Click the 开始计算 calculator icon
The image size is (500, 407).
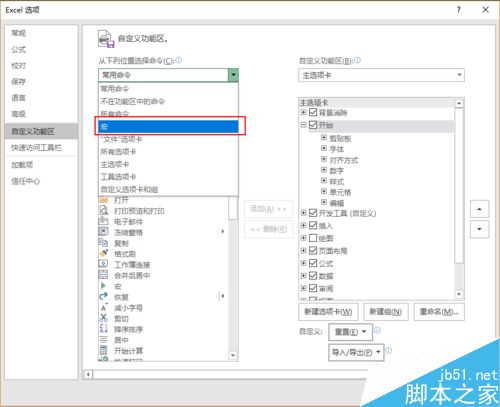(x=104, y=350)
